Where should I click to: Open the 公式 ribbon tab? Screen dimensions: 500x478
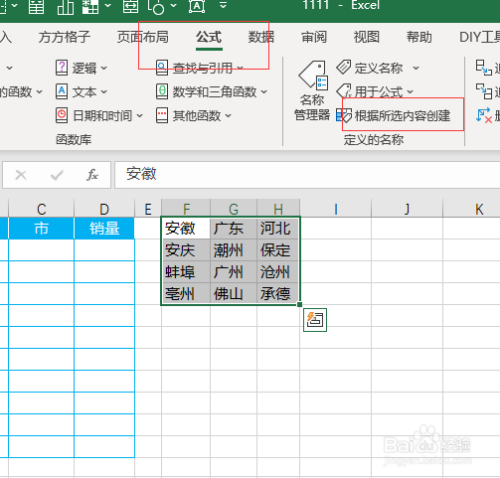[209, 37]
